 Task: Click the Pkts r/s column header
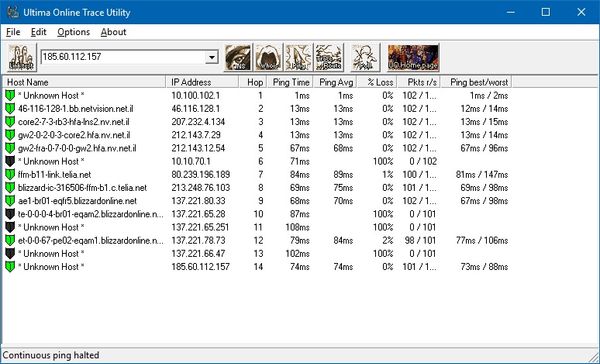coord(419,82)
